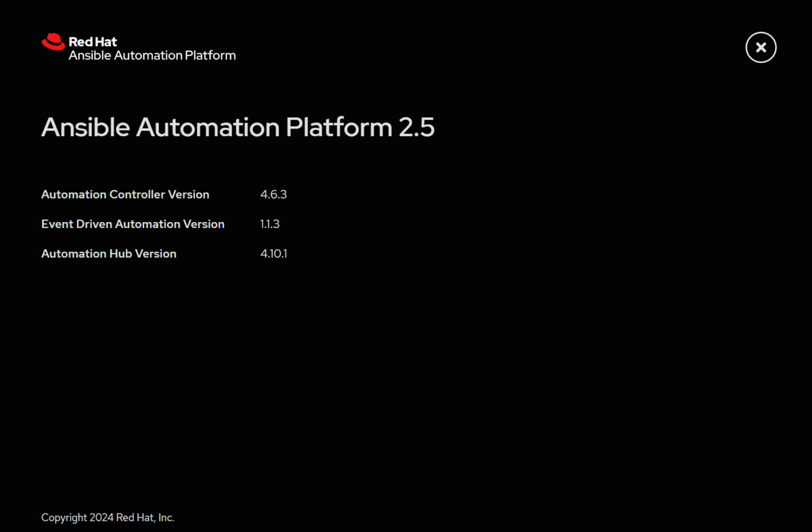Click the Red Hat fedora logo icon
Image resolution: width=812 pixels, height=532 pixels.
[53, 42]
